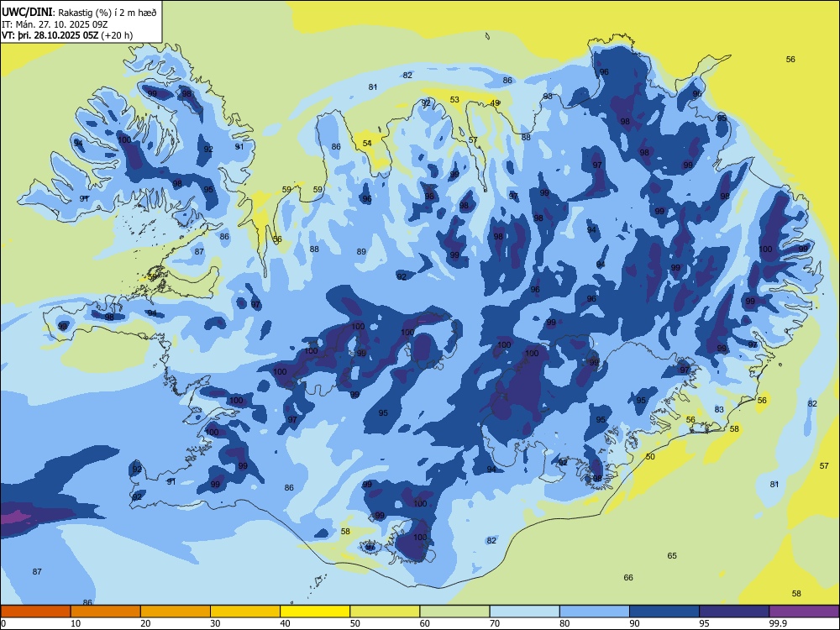Click the 10–20 orange legend swatch
The image size is (840, 630).
point(106,612)
